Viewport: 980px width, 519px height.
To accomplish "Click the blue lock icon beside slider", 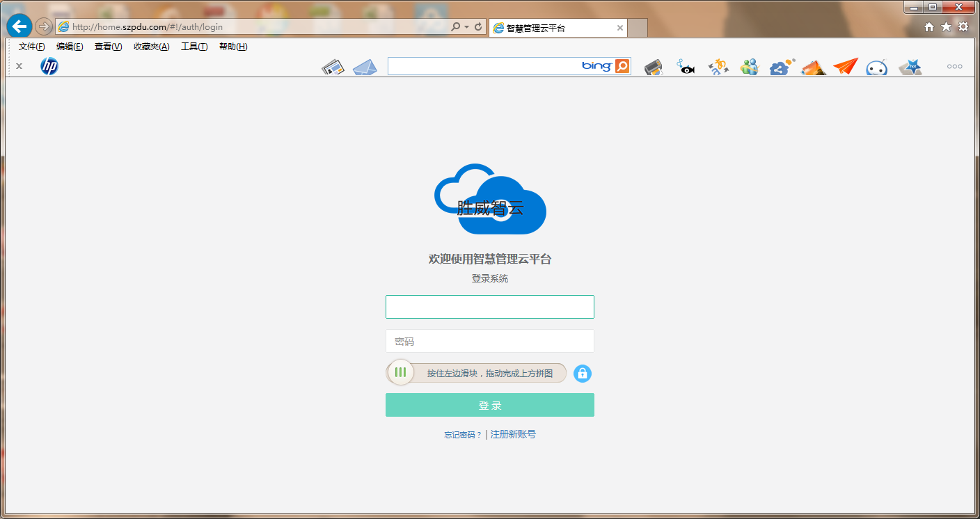I will (x=583, y=374).
